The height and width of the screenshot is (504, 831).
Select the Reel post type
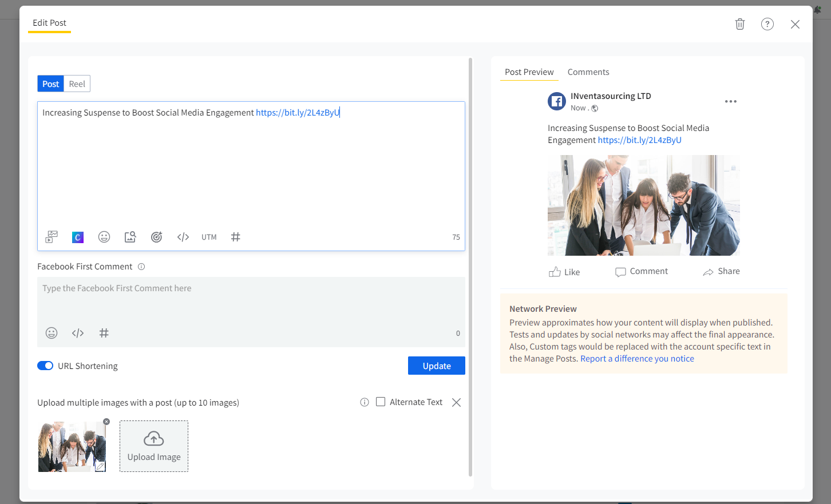77,84
